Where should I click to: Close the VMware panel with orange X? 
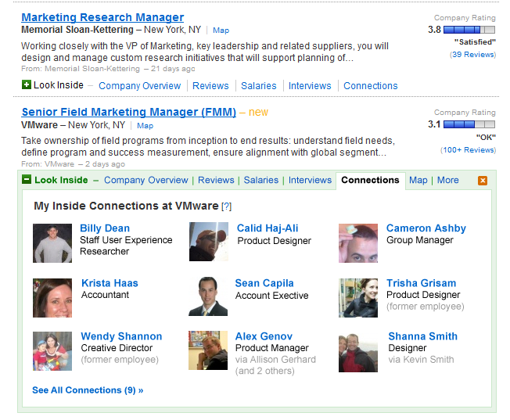pyautogui.click(x=483, y=181)
